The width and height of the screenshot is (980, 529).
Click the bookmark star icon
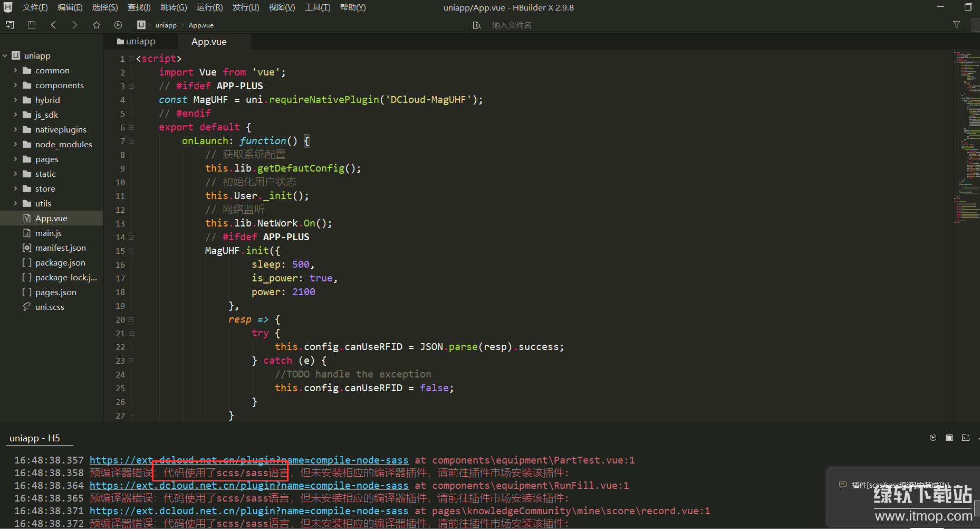[97, 25]
